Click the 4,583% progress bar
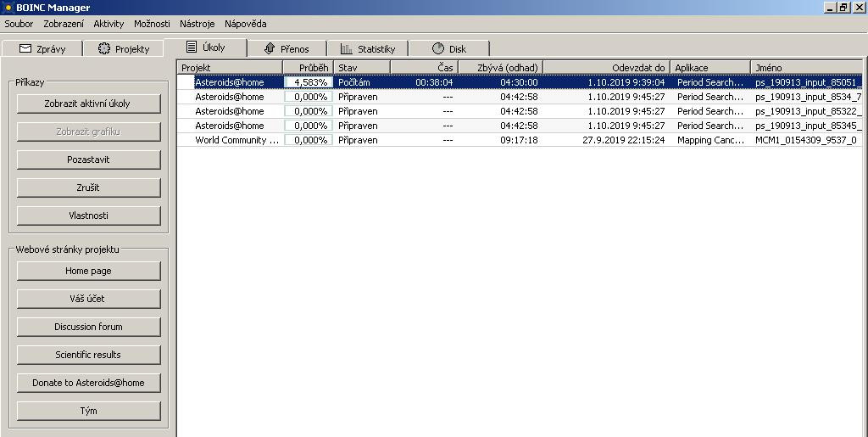 (309, 82)
